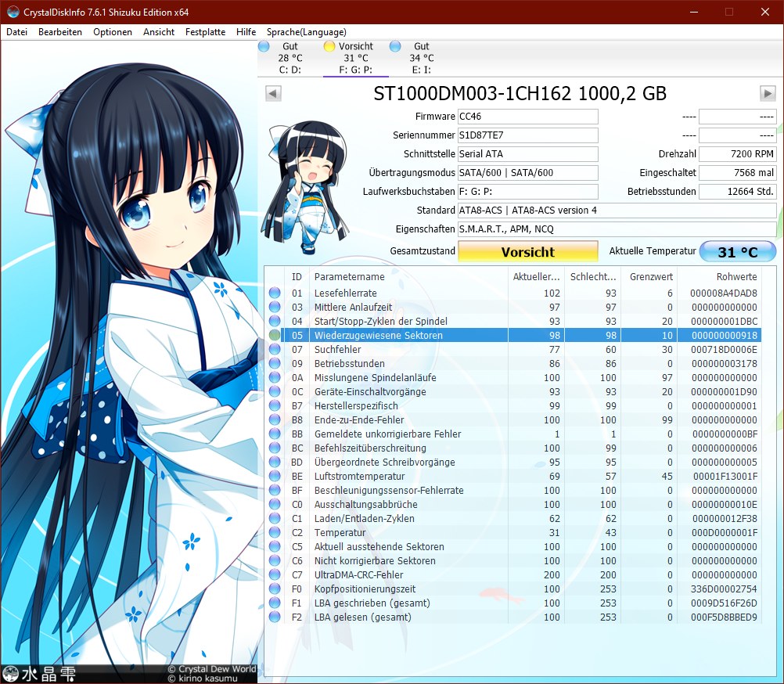The height and width of the screenshot is (684, 784).
Task: Click the orb of Wiederzugewiesene Sektoren row
Action: pos(275,335)
